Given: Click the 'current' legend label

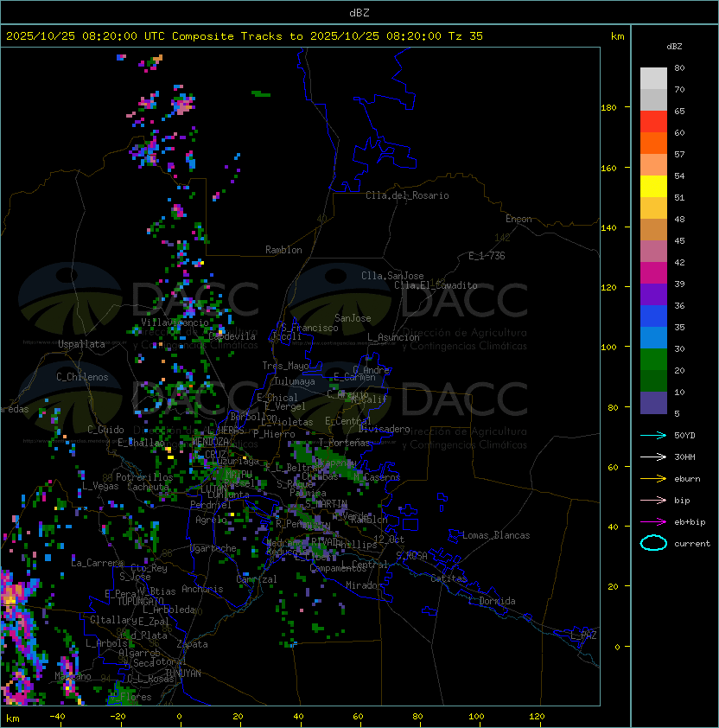Looking at the screenshot, I should click(692, 543).
